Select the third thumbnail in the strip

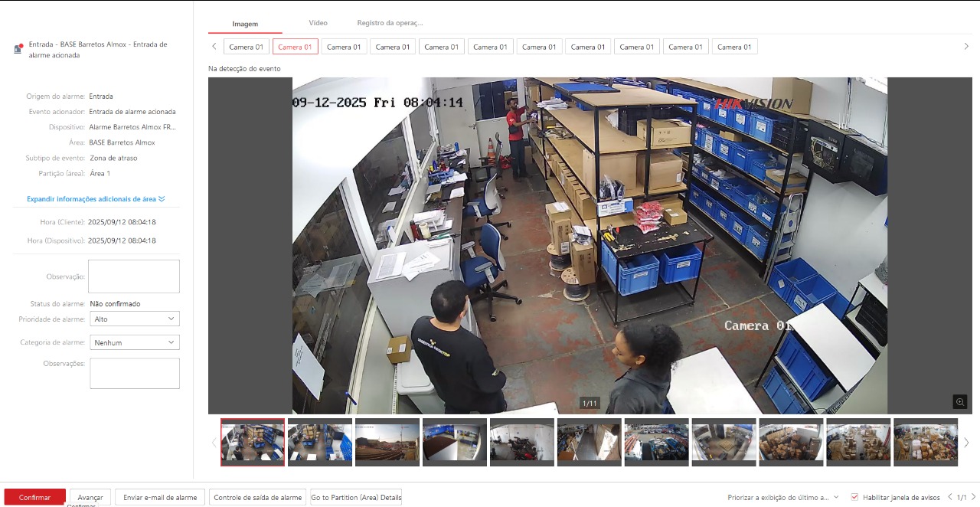coord(387,442)
